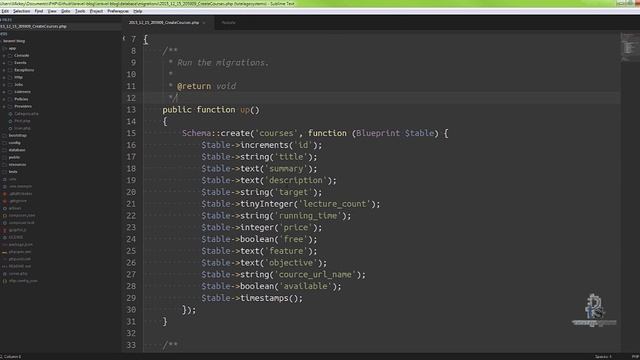The height and width of the screenshot is (360, 640).
Task: Click the Post.php file icon
Action: [x=11, y=121]
